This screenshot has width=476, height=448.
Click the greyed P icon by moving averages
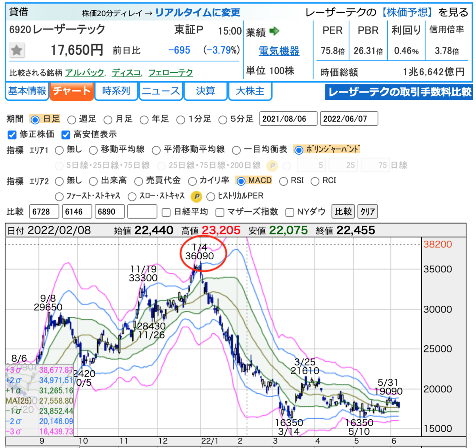pos(272,165)
